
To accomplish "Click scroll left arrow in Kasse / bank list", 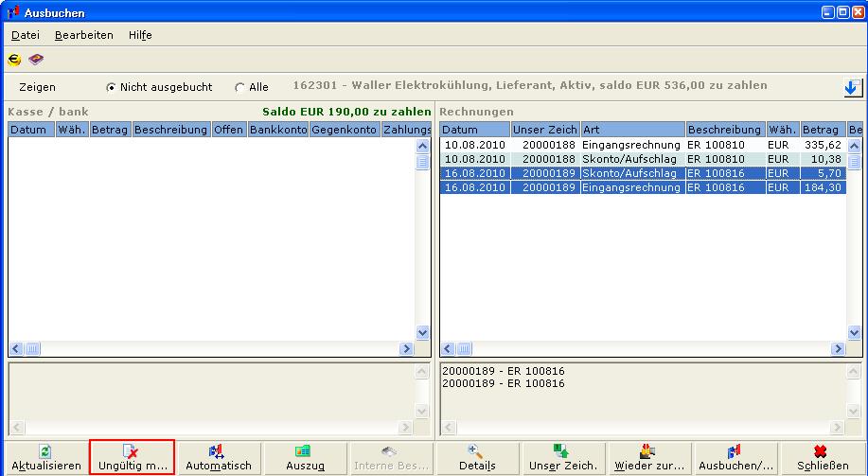I will pos(16,348).
